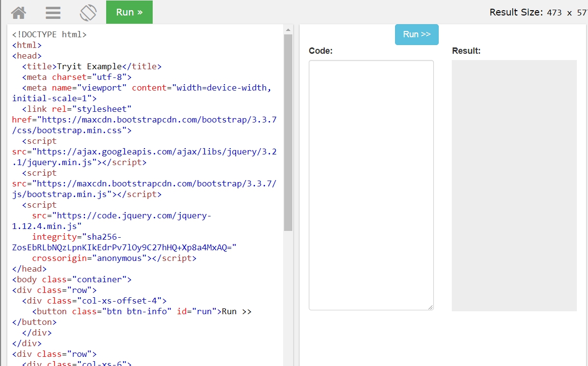Click the 'initial-scale=1' code line
Image resolution: width=588 pixels, height=366 pixels.
(x=54, y=99)
